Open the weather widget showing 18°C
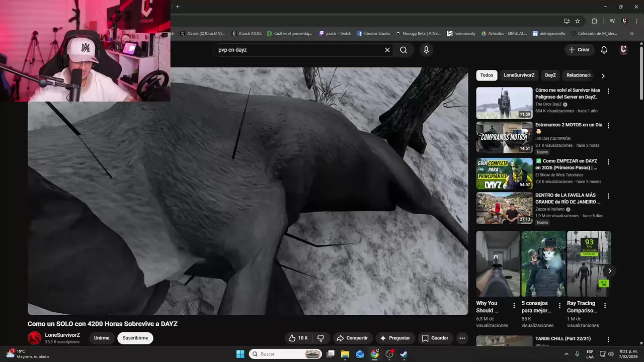Viewport: 644px width, 362px height. (x=28, y=354)
